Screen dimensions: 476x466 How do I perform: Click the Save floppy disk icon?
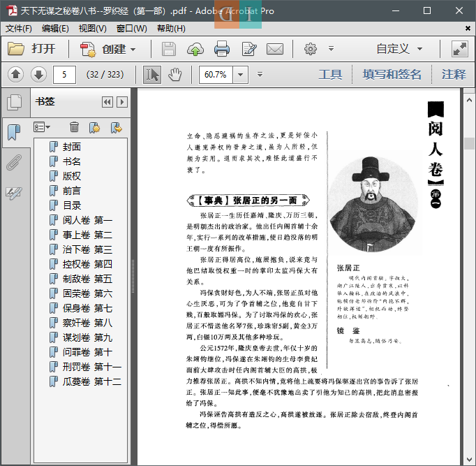point(169,49)
